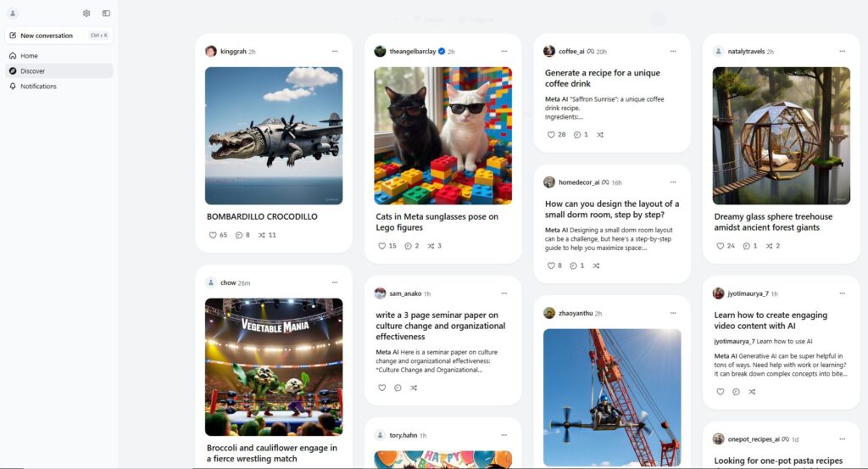Viewport: 868px width, 469px height.
Task: Open jyotimaurya_7's avatar picture
Action: [718, 293]
